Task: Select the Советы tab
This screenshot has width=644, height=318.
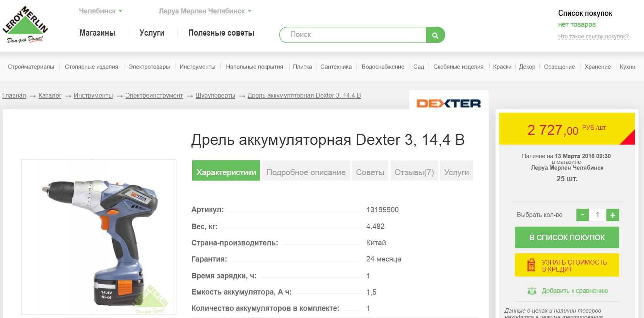Action: point(370,172)
